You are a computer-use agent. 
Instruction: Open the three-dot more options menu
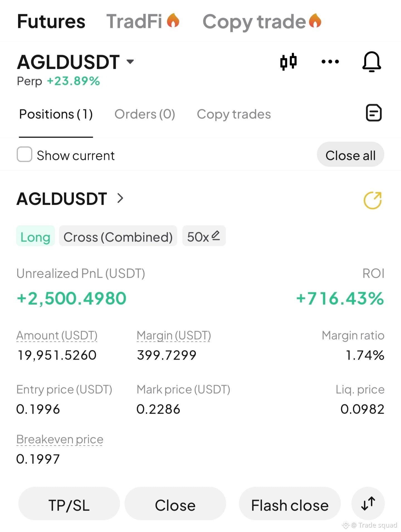coord(330,62)
